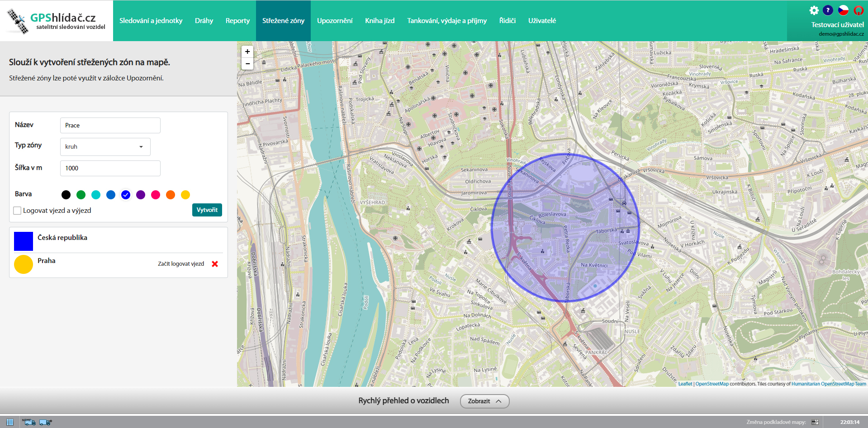
Task: Log out using red power icon
Action: point(859,10)
